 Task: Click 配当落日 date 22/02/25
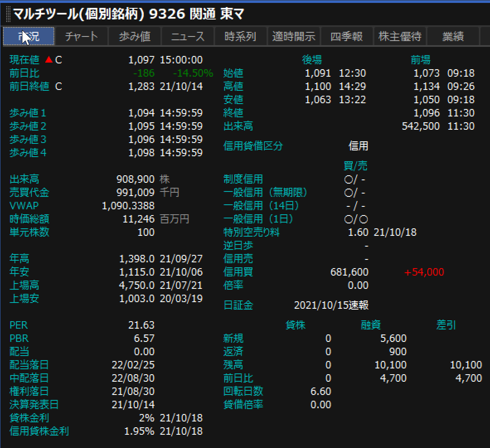[x=133, y=365]
